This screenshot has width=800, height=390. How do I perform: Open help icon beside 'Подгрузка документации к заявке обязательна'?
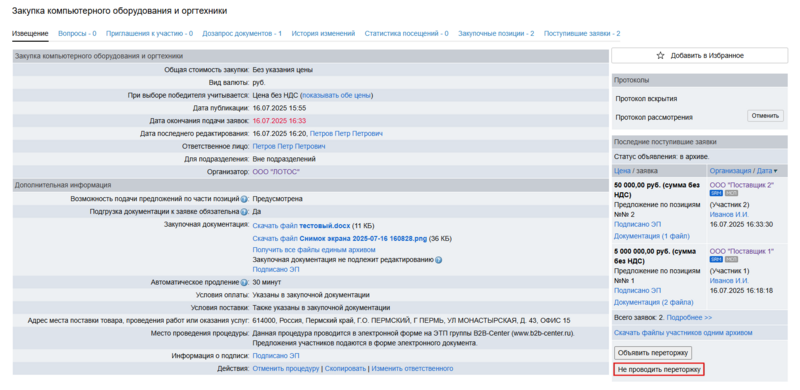[244, 211]
